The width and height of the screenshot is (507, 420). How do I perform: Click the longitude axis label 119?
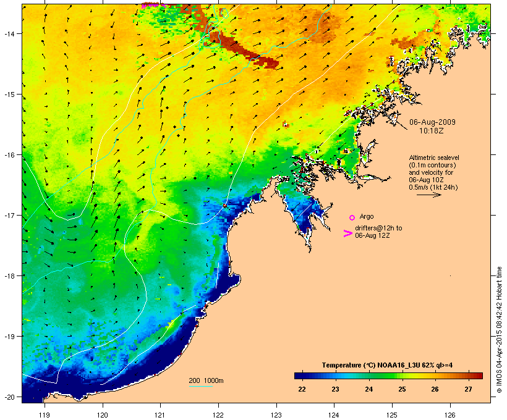click(x=45, y=415)
